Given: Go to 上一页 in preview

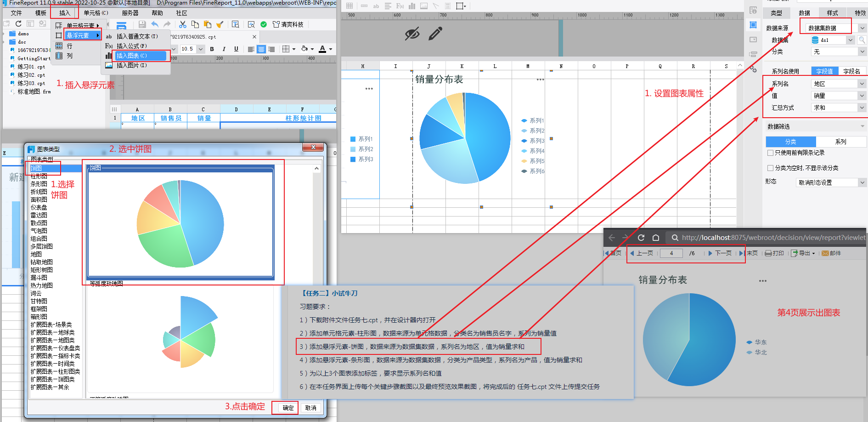Looking at the screenshot, I should click(642, 253).
